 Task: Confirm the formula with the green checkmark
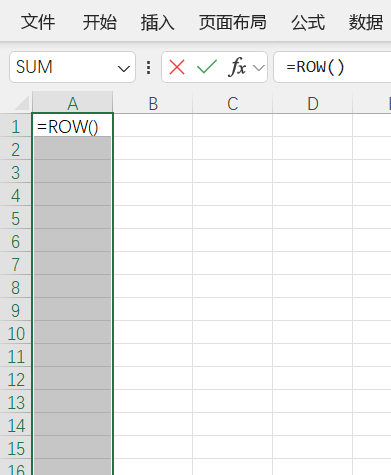pyautogui.click(x=207, y=67)
